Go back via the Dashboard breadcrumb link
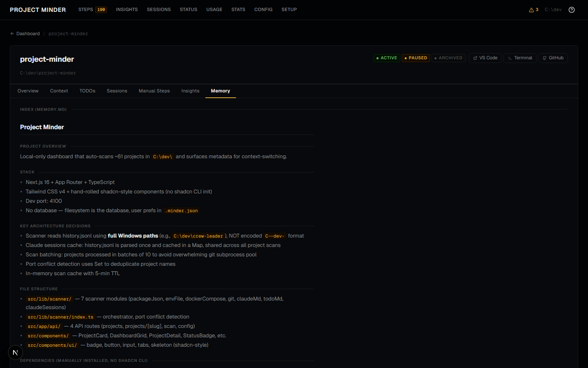Image resolution: width=588 pixels, height=368 pixels. click(28, 33)
